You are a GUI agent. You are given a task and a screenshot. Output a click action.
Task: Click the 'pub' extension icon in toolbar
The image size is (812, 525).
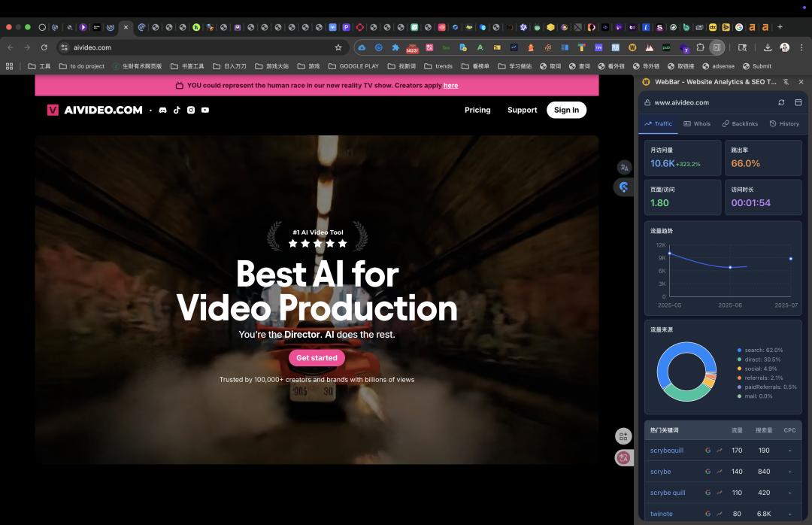pyautogui.click(x=666, y=47)
